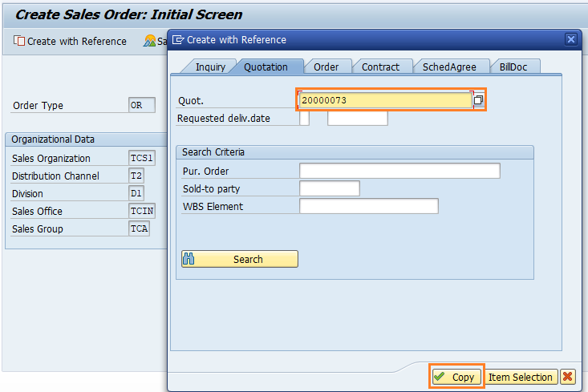Viewport: 588px width, 392px height.
Task: Click the Sold-to party field
Action: [x=329, y=188]
